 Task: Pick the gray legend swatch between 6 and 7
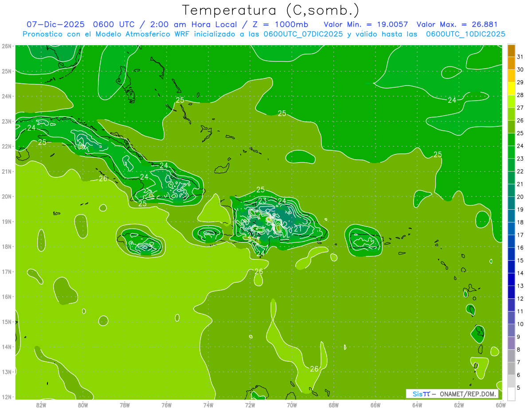[511, 368]
